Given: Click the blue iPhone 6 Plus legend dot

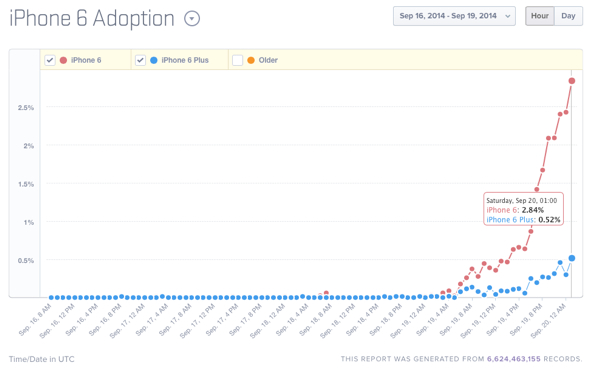Looking at the screenshot, I should point(154,60).
